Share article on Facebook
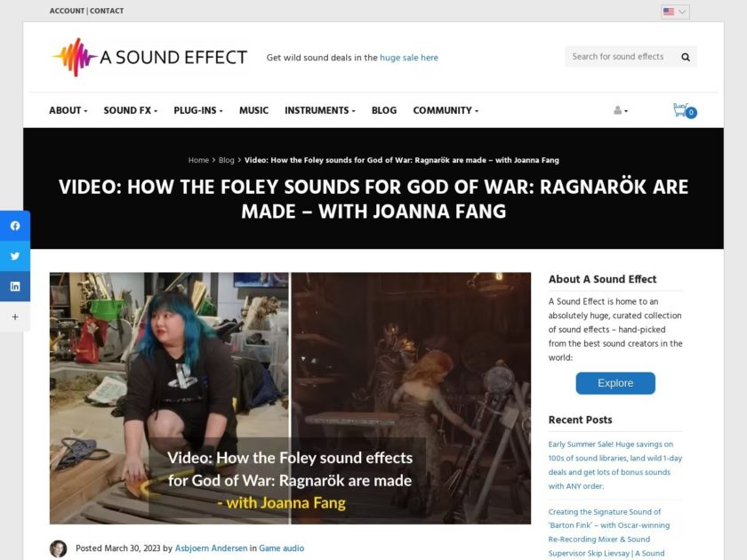Image resolution: width=747 pixels, height=560 pixels. click(15, 226)
